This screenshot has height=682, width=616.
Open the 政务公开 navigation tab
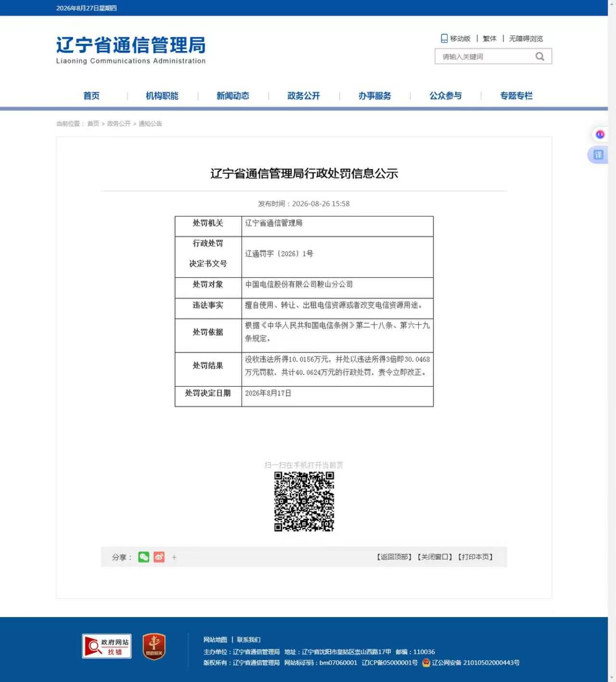pyautogui.click(x=304, y=96)
